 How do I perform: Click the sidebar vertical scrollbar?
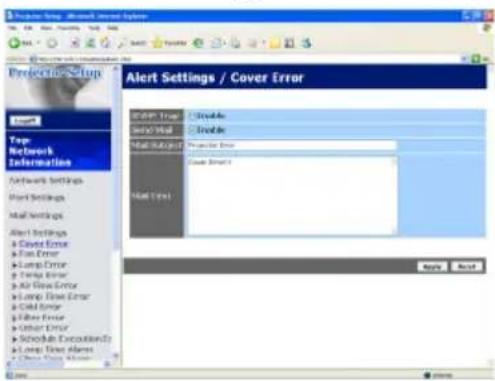[x=116, y=212]
